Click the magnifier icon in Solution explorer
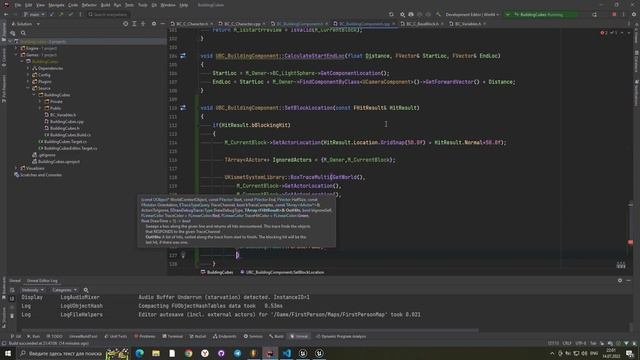 pyautogui.click(x=23, y=33)
